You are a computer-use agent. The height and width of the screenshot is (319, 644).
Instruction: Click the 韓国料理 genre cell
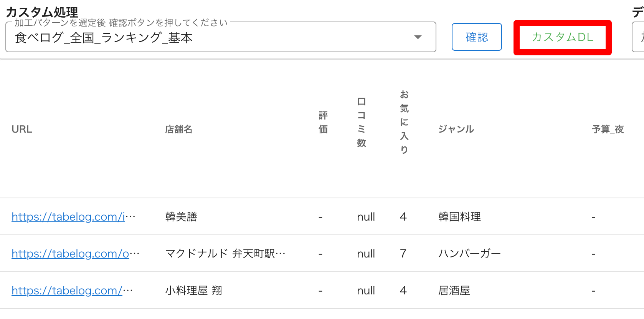tap(459, 217)
